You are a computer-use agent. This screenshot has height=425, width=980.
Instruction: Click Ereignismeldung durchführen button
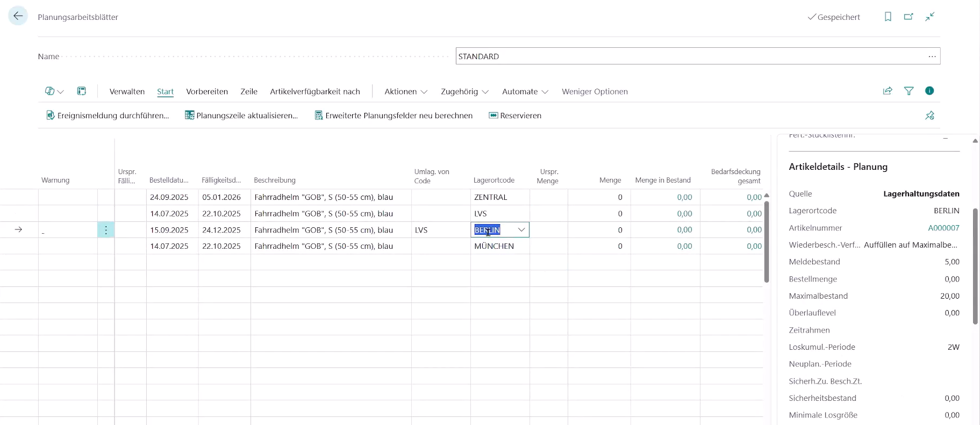pos(108,116)
